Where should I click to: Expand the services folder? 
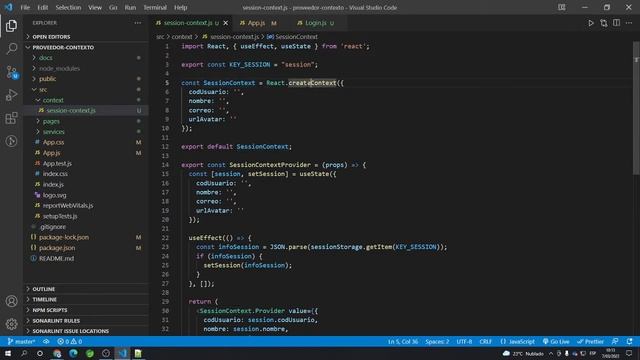pyautogui.click(x=86, y=132)
